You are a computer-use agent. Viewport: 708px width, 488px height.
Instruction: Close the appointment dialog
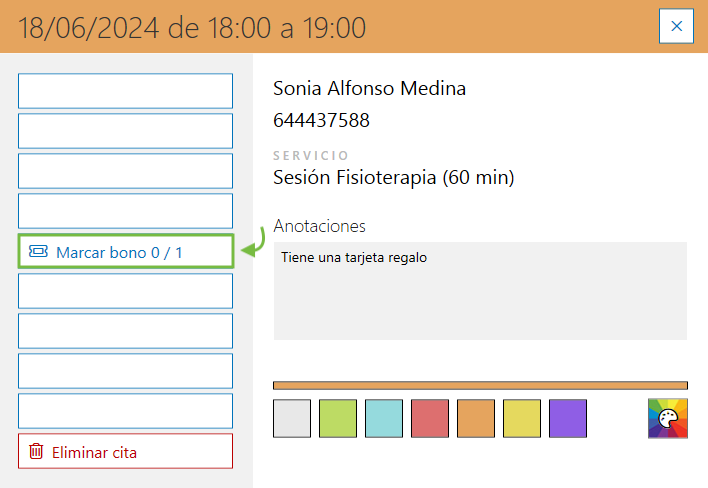click(x=676, y=26)
